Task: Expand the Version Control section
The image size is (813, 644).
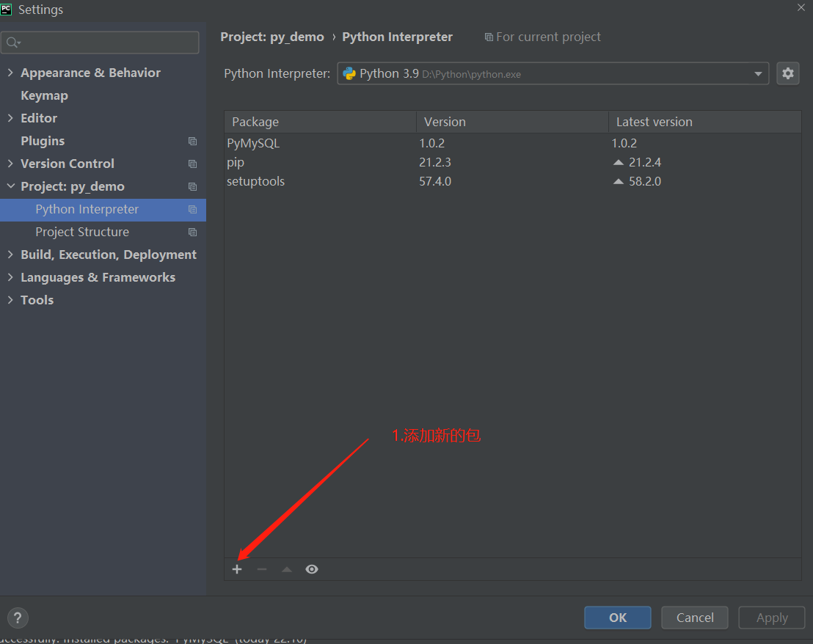Action: click(10, 164)
